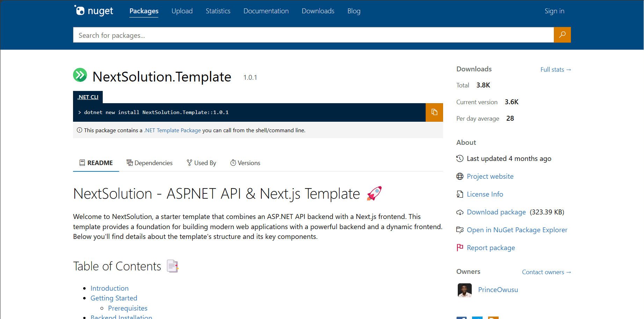This screenshot has height=319, width=644.
Task: Open in NuGet Package Explorer link
Action: point(517,230)
